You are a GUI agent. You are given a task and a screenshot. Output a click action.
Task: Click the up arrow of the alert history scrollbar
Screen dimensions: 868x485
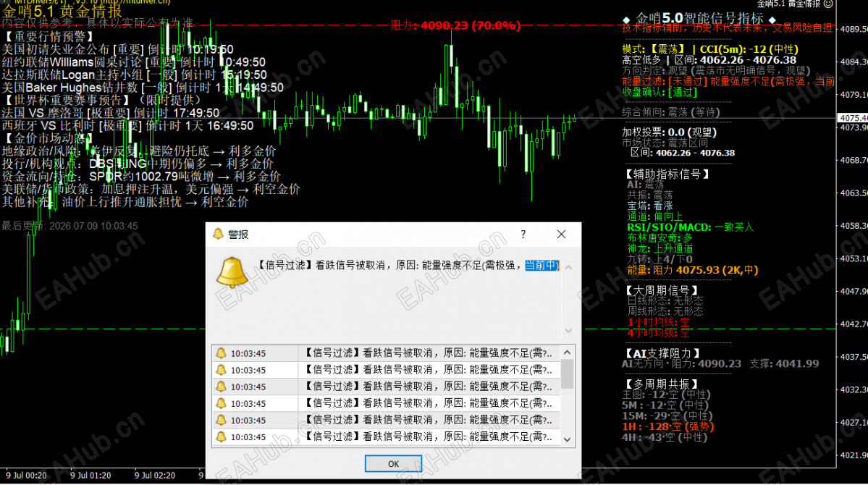click(x=567, y=352)
